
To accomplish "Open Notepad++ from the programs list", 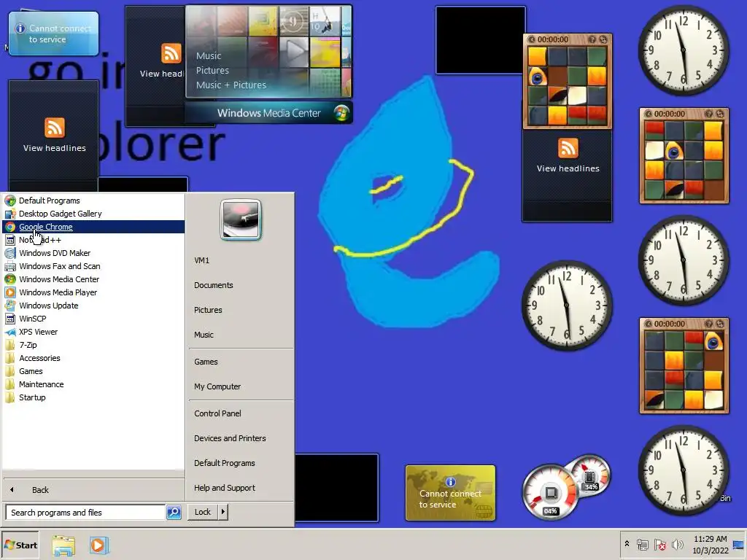I will 93,240.
